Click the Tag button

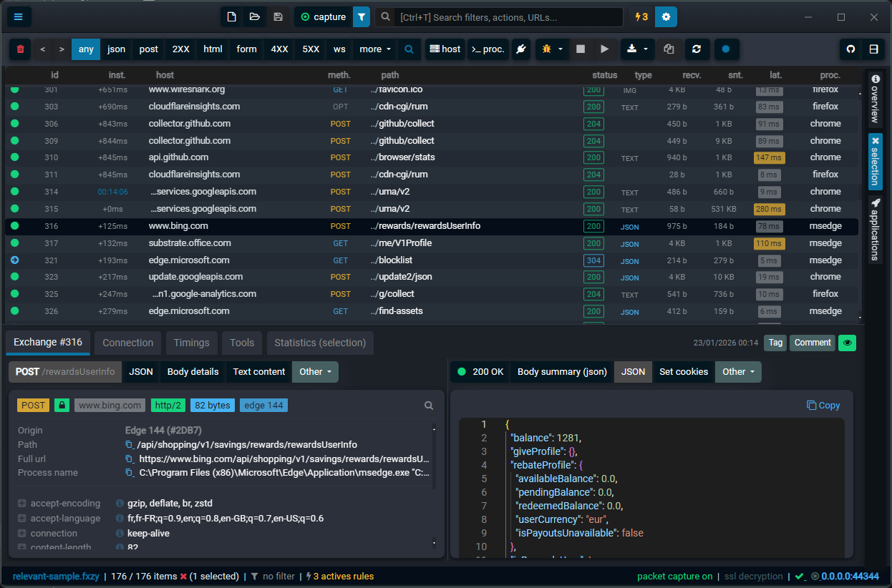[775, 343]
